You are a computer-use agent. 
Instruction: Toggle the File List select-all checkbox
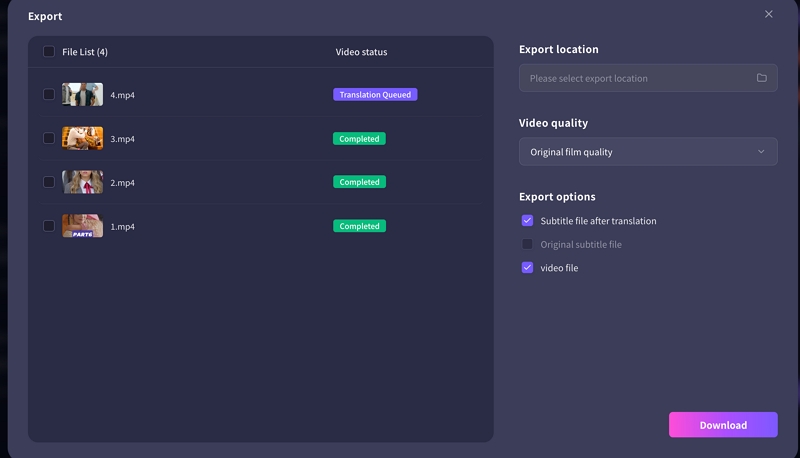click(x=49, y=52)
